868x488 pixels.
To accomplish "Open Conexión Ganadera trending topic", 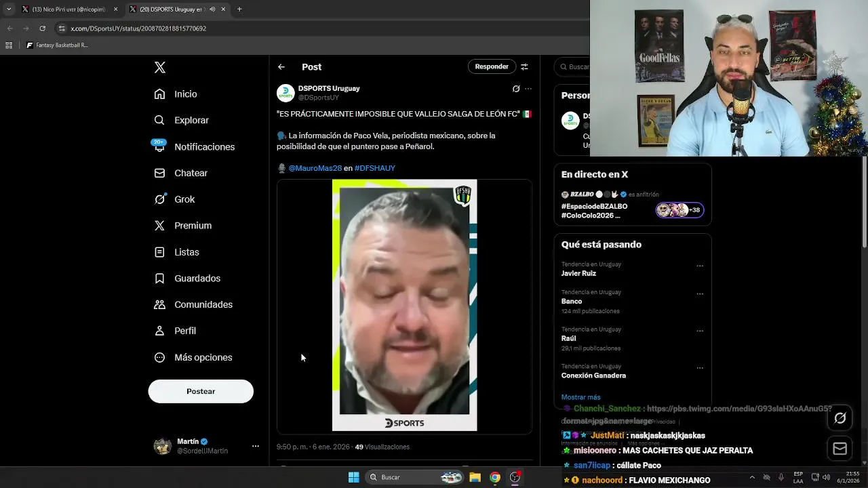I will point(593,375).
